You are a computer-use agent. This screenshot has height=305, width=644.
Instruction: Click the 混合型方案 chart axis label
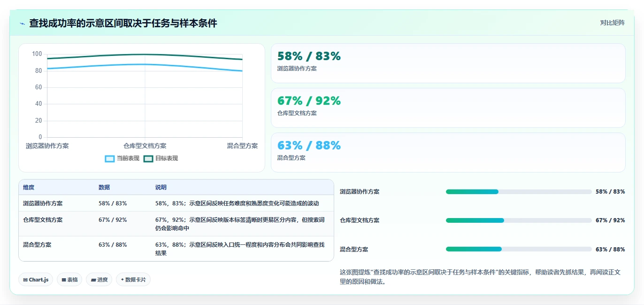(242, 146)
